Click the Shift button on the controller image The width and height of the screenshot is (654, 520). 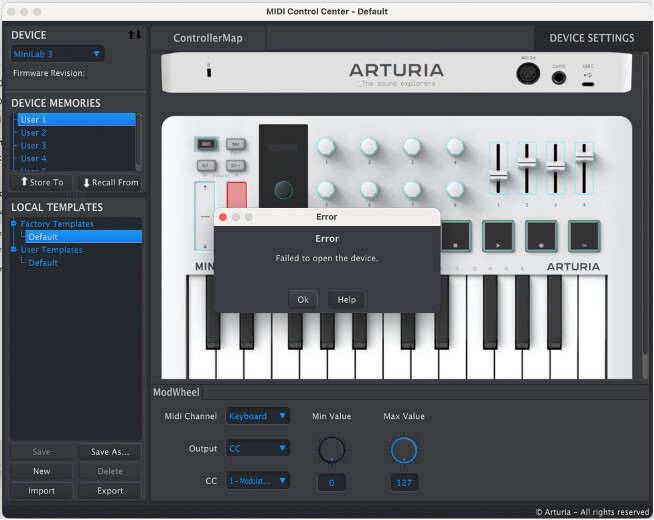[x=206, y=144]
